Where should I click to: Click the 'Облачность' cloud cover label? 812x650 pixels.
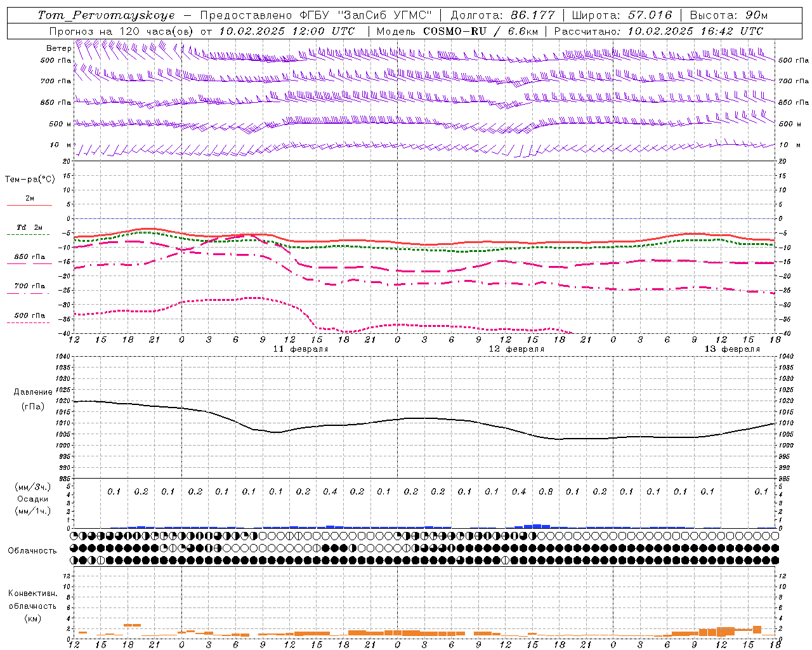coord(32,550)
